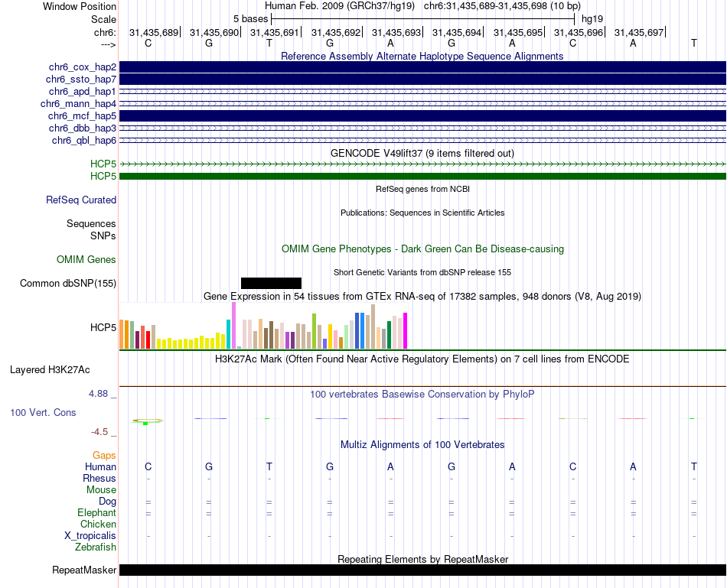Select the chr6_apd_hap1 haplotype label
The image size is (727, 588).
83,91
